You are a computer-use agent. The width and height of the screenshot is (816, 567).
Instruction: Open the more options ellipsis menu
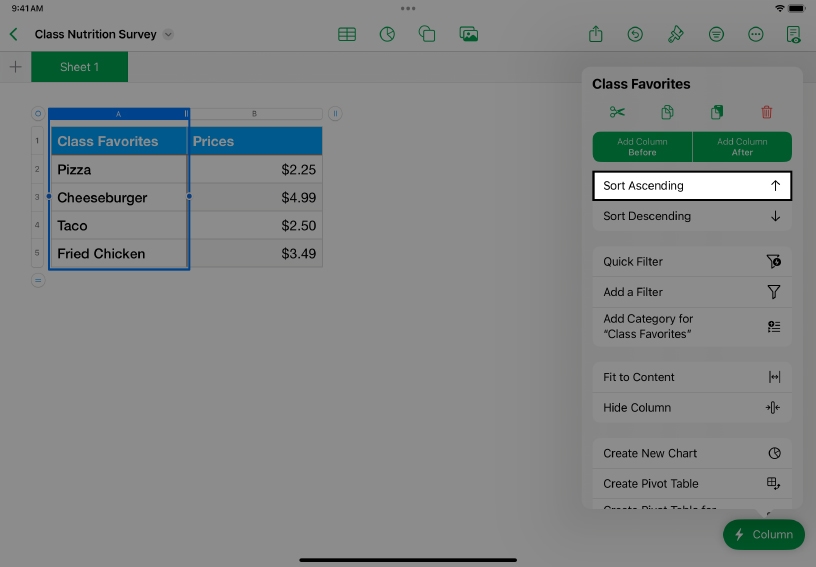pos(756,34)
